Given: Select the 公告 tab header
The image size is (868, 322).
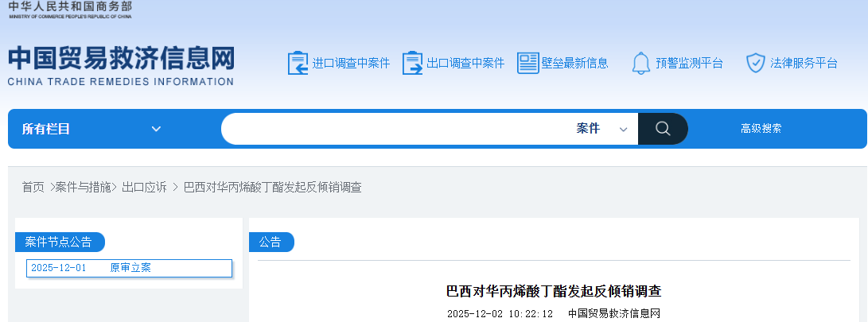Looking at the screenshot, I should (x=271, y=242).
